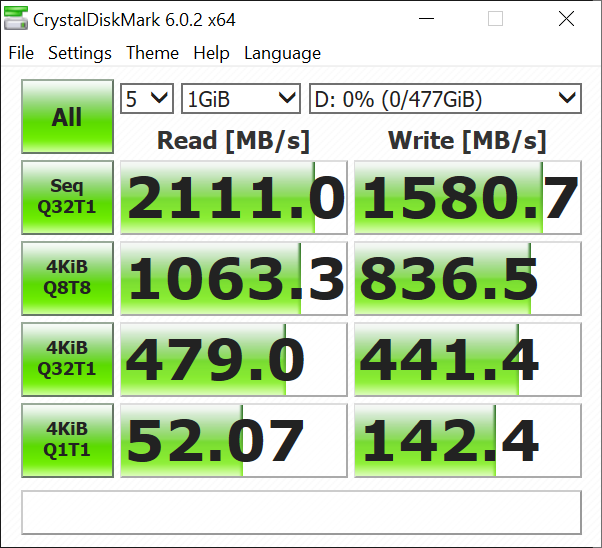Start the 4KiB Q32T1 test

pos(68,359)
